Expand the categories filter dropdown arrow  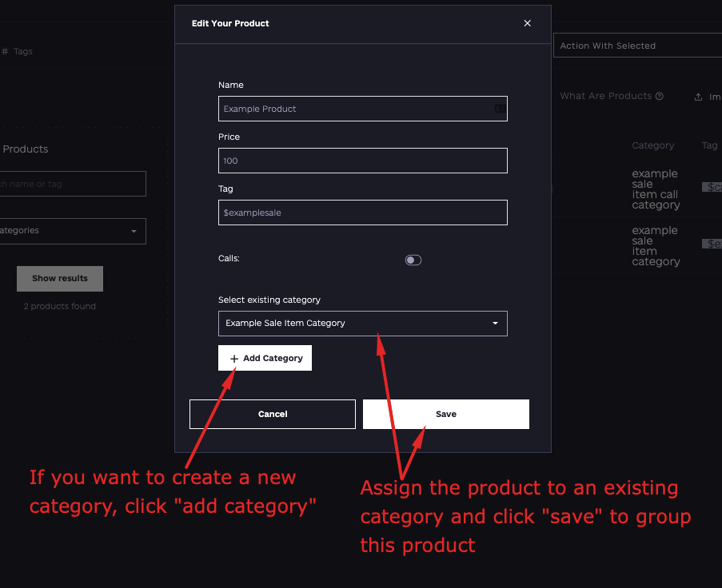(x=134, y=231)
